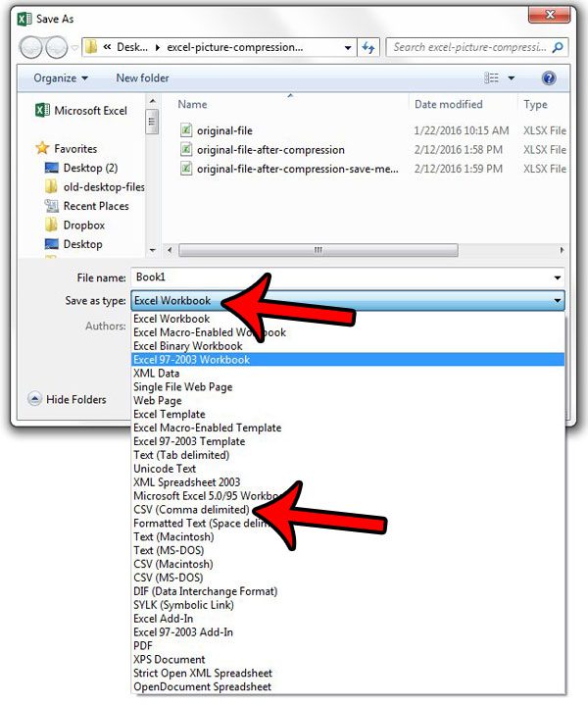Click the navigation pane scroll down arrow
The width and height of the screenshot is (588, 705).
click(x=153, y=250)
